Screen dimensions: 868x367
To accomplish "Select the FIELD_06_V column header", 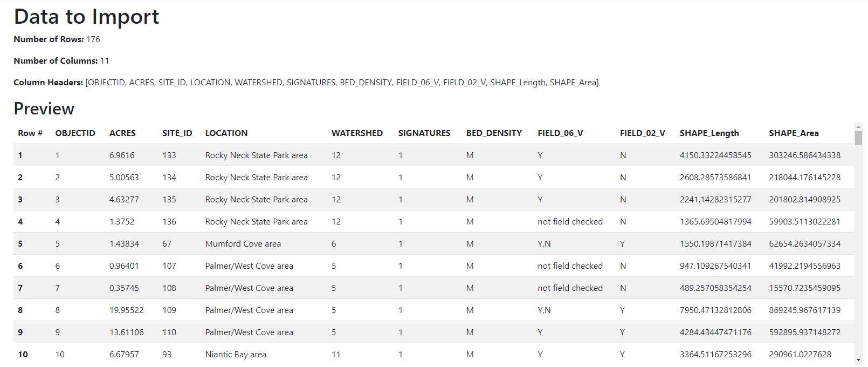I will (560, 133).
